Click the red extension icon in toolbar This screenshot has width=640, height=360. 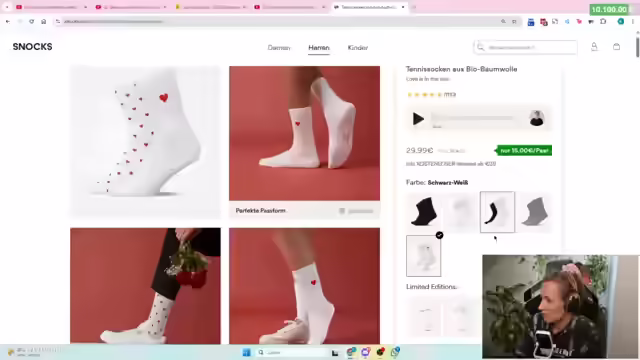click(x=543, y=22)
